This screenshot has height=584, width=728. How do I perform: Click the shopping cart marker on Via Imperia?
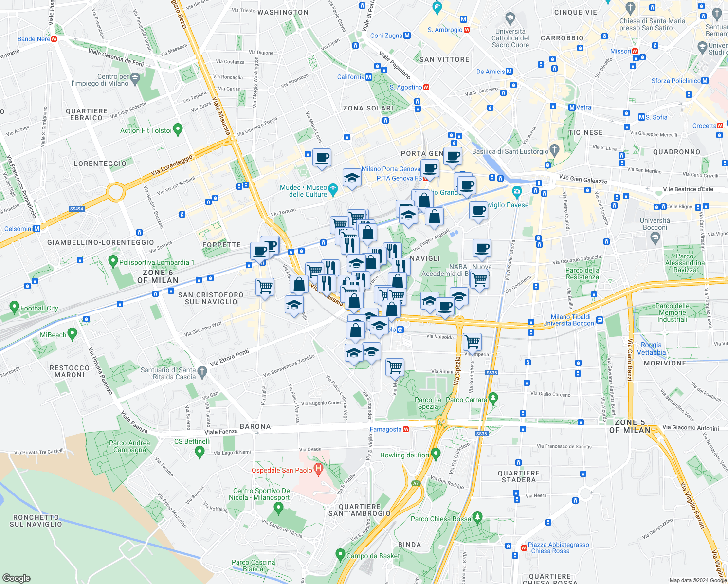(x=472, y=343)
